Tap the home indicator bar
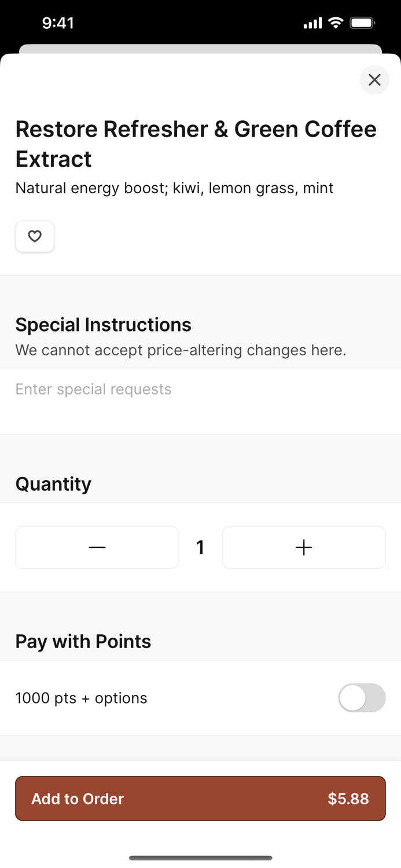 pos(200,858)
